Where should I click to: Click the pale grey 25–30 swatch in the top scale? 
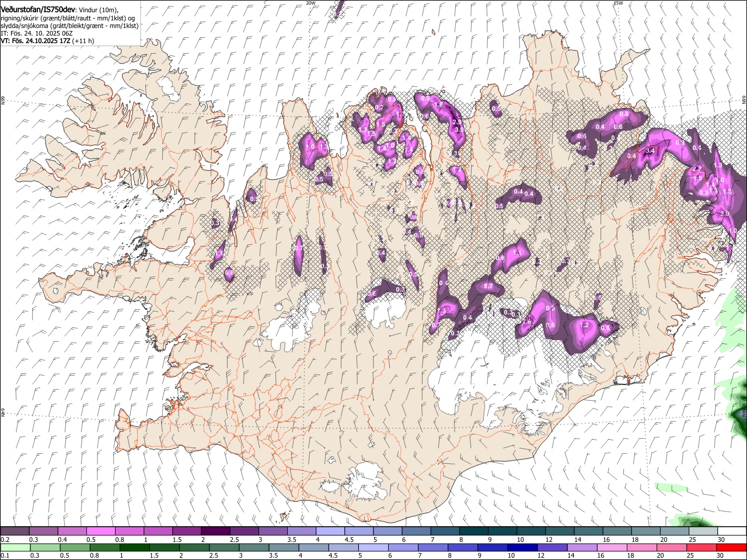click(703, 531)
